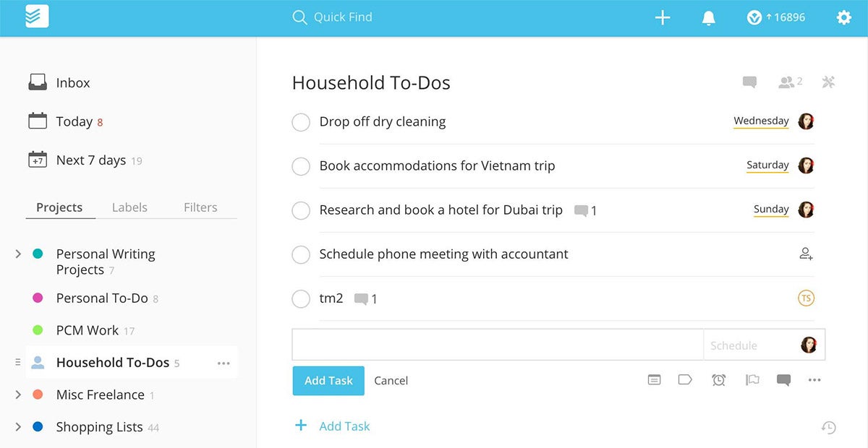Click the teal PCM Work color dot

(x=38, y=330)
